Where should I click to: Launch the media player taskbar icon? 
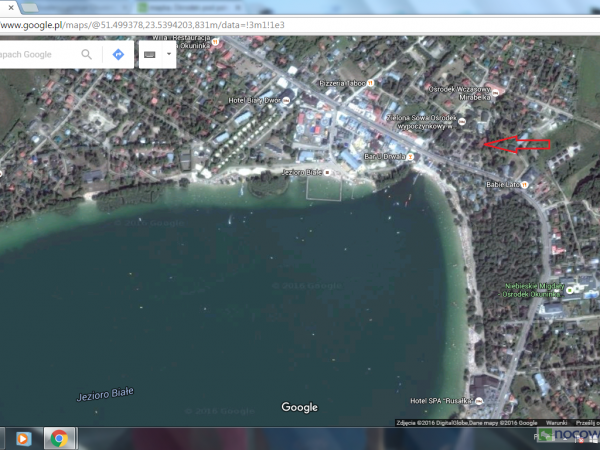pyautogui.click(x=24, y=438)
